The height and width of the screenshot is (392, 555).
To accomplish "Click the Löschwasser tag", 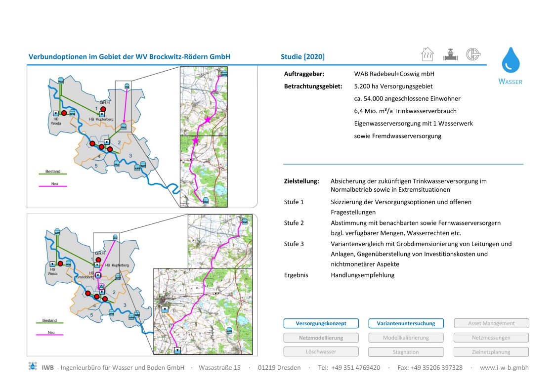I will pos(321,352).
